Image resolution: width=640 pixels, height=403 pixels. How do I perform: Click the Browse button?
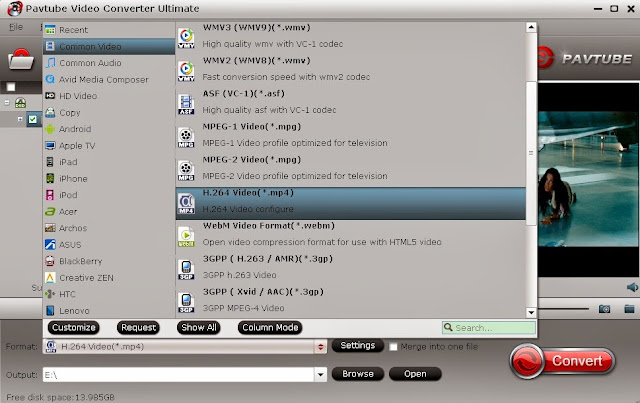[358, 374]
